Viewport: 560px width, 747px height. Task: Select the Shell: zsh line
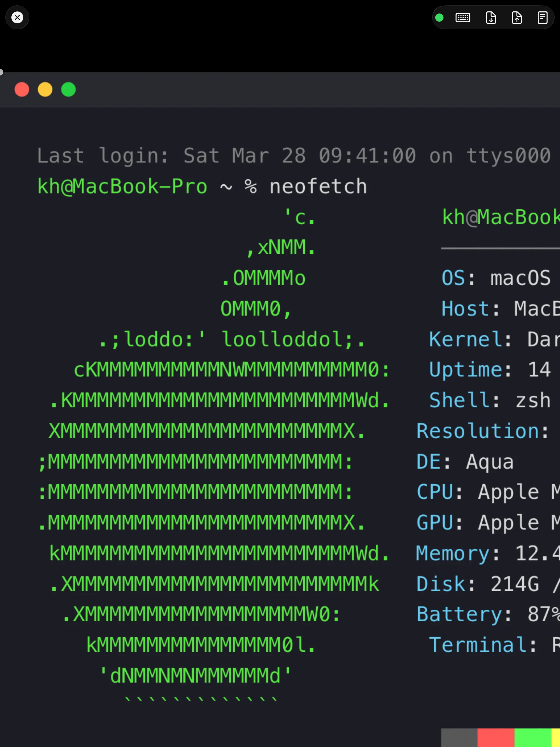click(x=489, y=400)
